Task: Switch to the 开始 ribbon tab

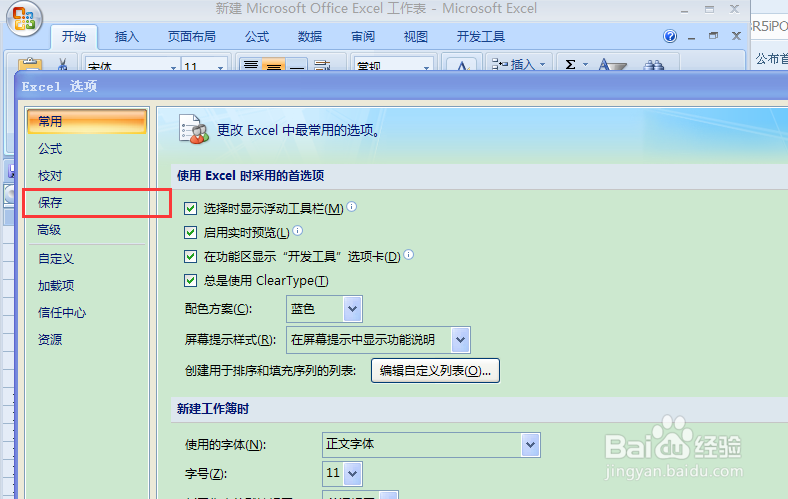Action: [74, 36]
